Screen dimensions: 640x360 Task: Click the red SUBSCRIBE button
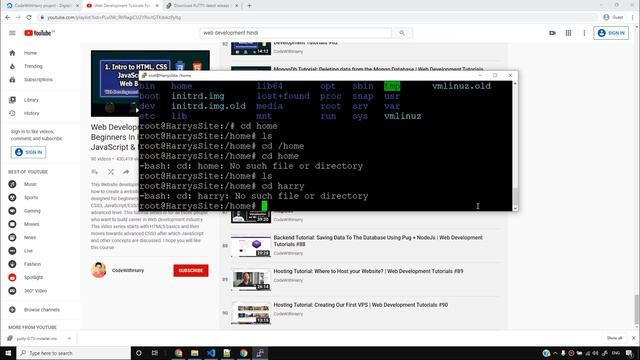pyautogui.click(x=191, y=270)
